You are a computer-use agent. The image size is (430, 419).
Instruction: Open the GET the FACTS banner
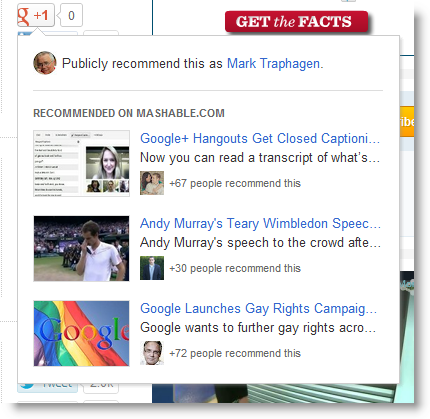[296, 22]
